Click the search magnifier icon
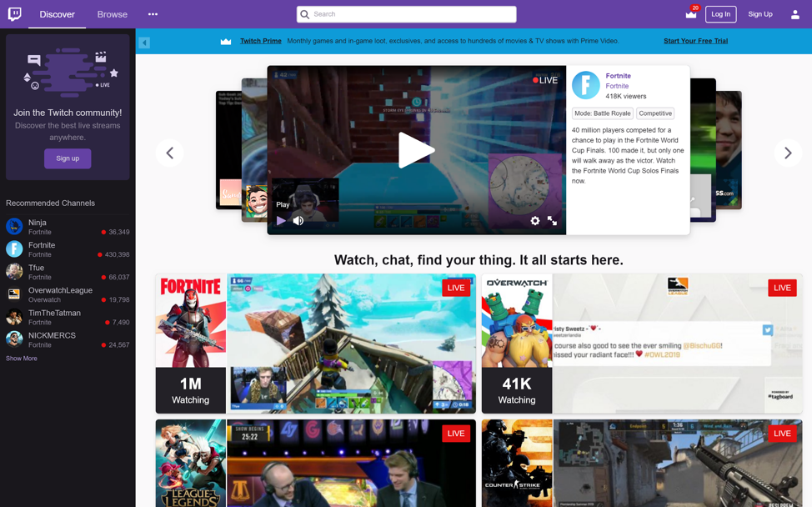 click(x=305, y=14)
